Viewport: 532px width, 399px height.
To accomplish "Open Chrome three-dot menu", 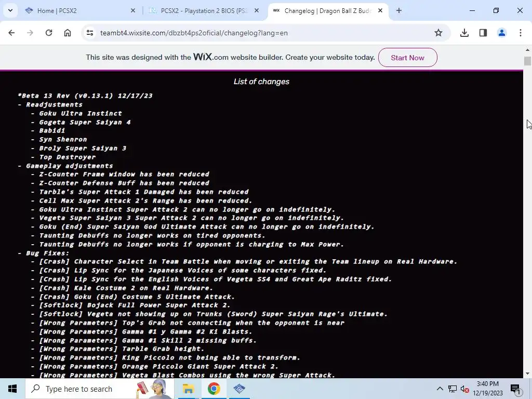I will [x=521, y=33].
